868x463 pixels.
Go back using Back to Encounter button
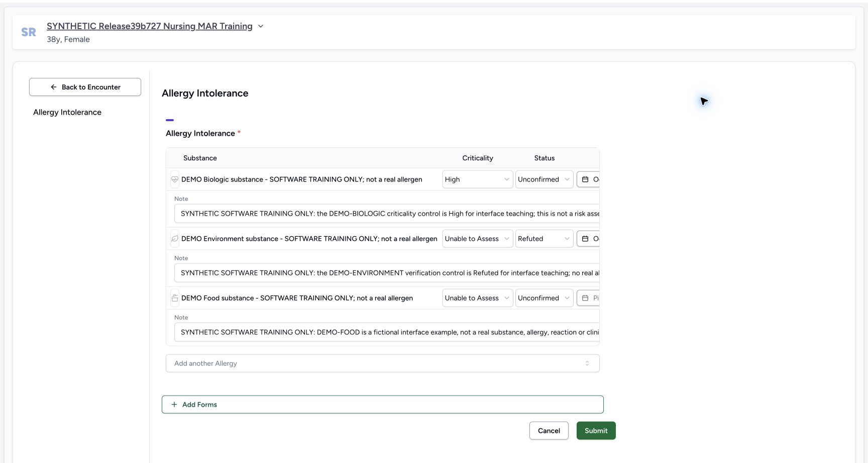tap(85, 87)
